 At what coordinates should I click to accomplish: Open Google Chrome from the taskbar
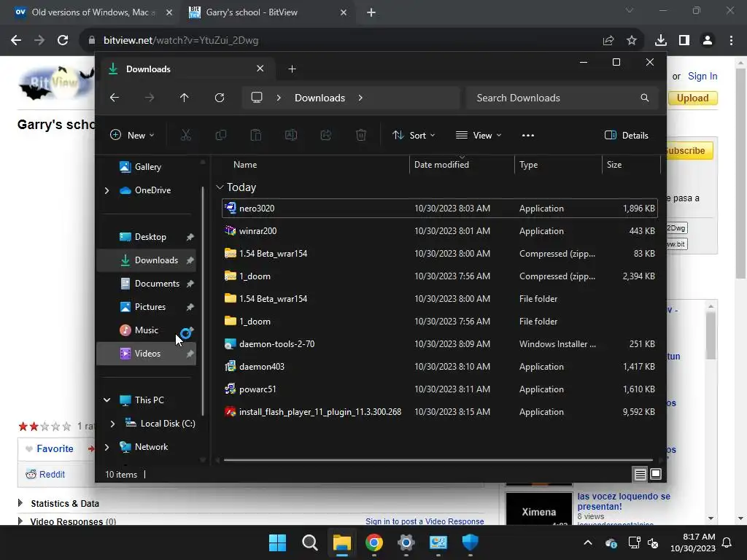point(374,542)
